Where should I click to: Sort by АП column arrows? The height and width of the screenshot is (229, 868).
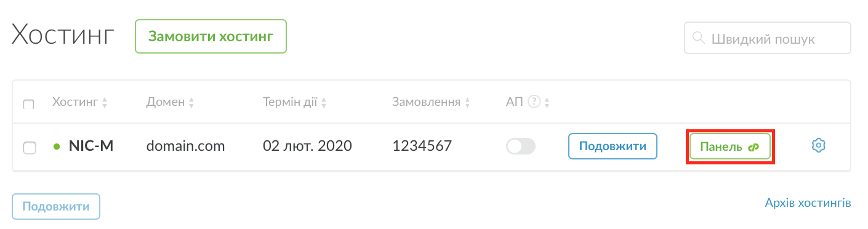coord(547,103)
